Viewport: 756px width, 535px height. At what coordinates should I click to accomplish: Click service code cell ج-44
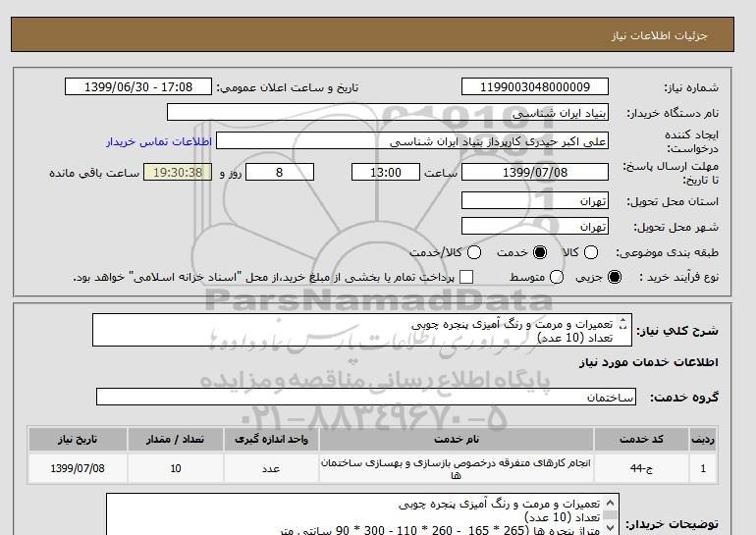tap(641, 468)
